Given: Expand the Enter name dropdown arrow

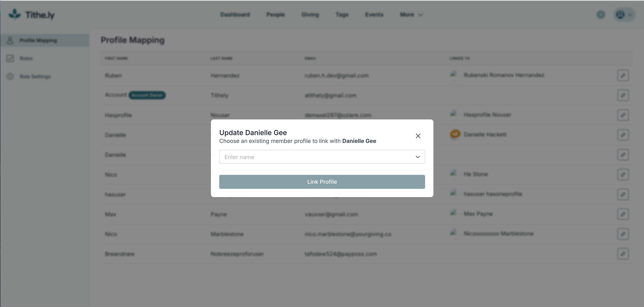Looking at the screenshot, I should point(417,157).
